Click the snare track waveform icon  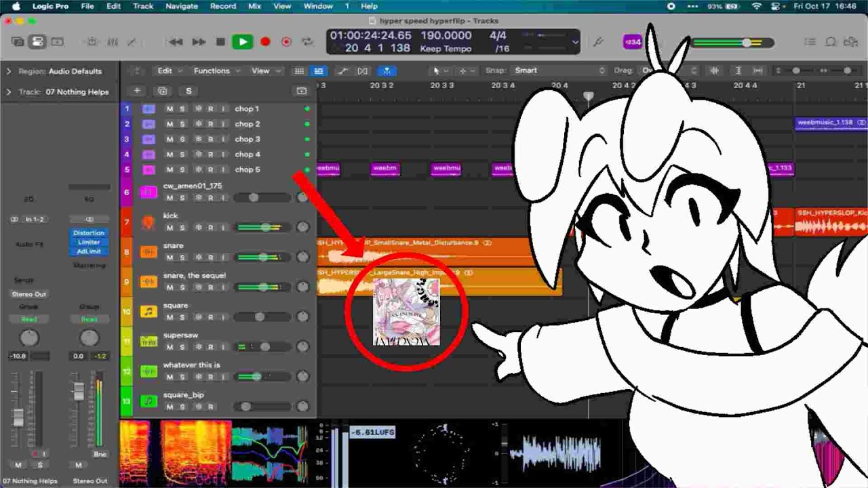point(149,252)
